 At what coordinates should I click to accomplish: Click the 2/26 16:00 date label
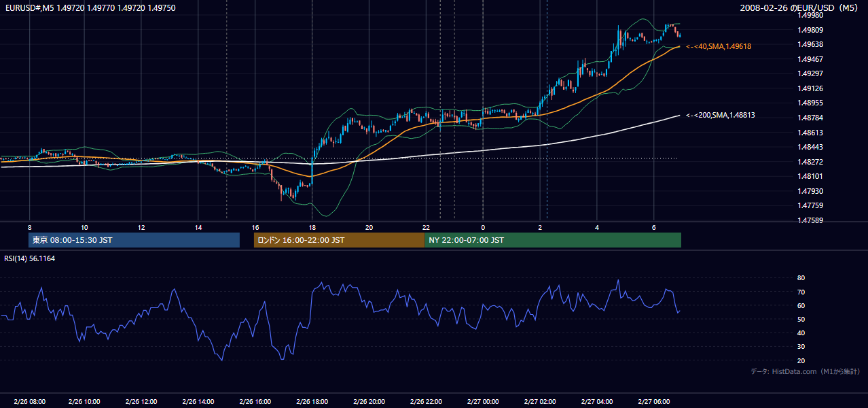click(x=257, y=402)
